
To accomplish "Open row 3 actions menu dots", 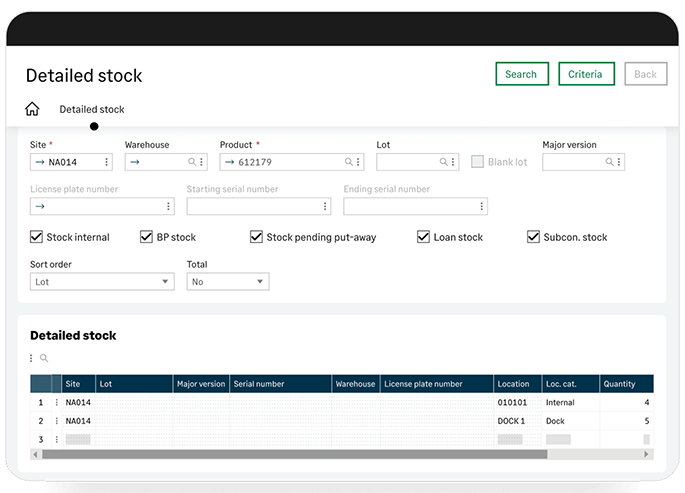I will (56, 439).
